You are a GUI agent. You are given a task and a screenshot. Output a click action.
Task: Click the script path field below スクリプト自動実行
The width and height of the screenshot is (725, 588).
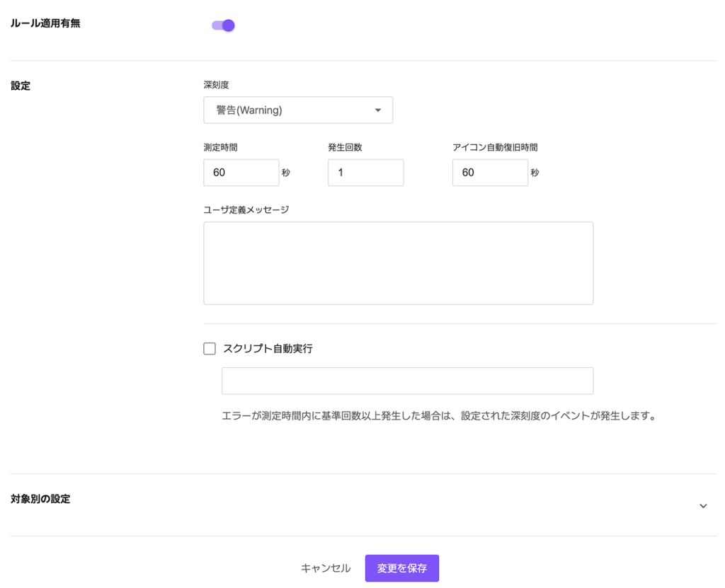[x=407, y=381]
